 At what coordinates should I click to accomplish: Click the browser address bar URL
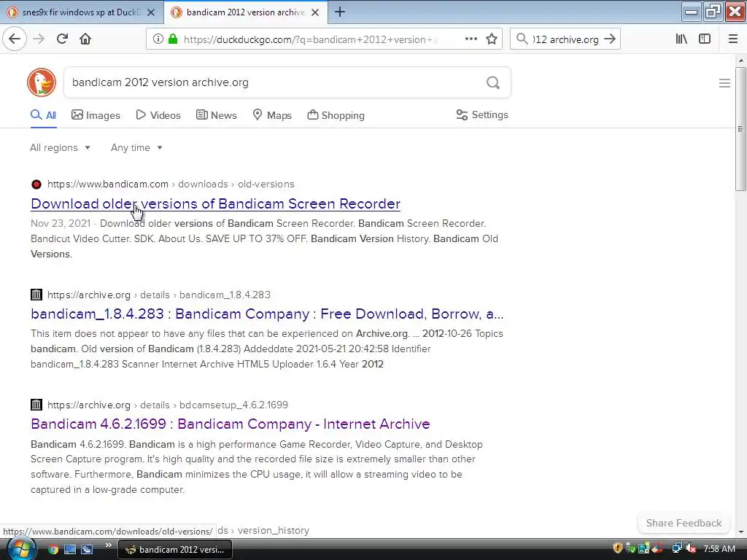[x=309, y=39]
